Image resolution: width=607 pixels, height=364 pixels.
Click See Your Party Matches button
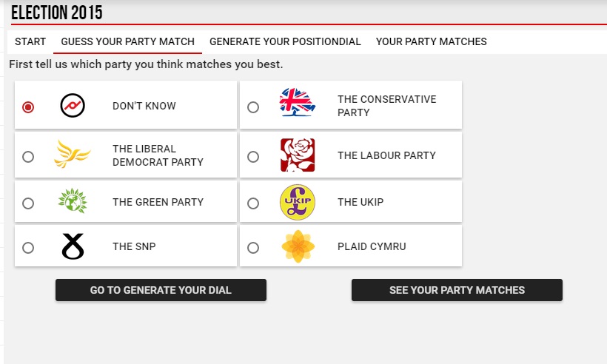[457, 290]
